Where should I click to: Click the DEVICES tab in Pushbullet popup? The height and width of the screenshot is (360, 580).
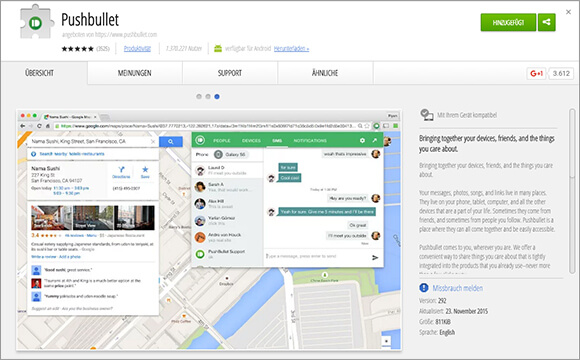[251, 141]
